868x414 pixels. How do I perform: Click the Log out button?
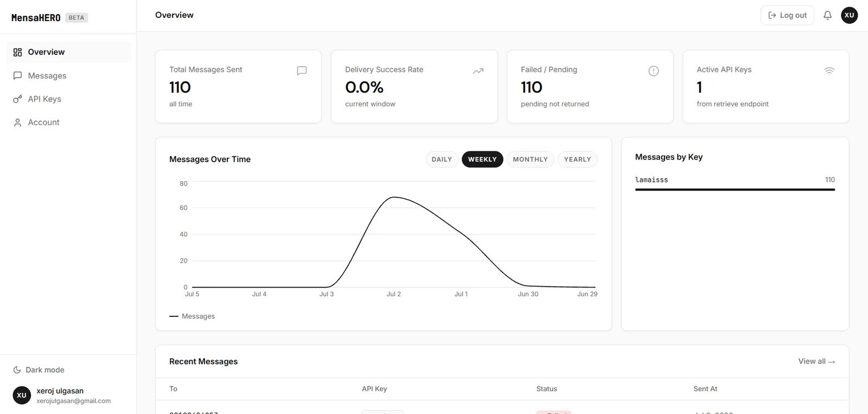click(787, 15)
